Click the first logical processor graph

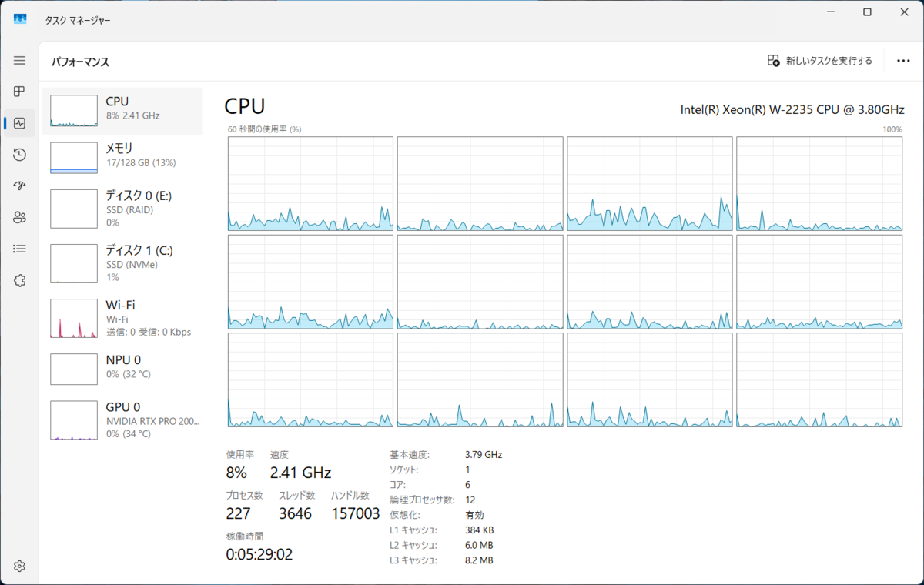[310, 184]
